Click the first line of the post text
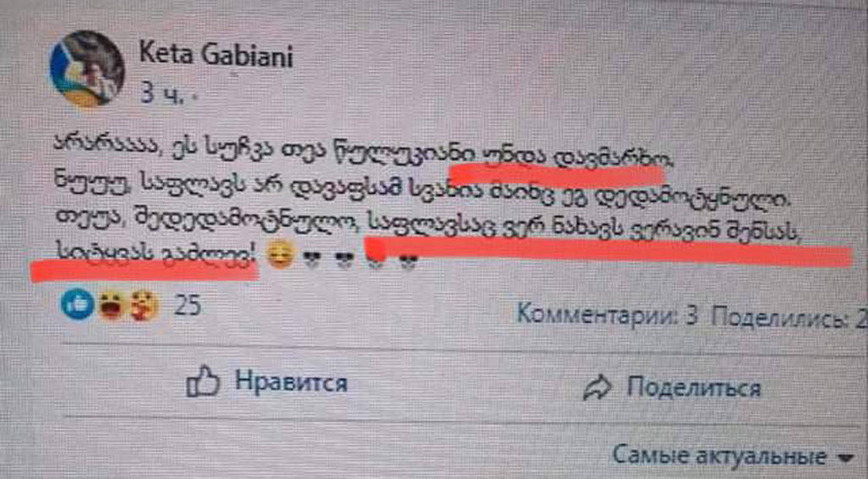Image resolution: width=868 pixels, height=479 pixels. pos(364,151)
